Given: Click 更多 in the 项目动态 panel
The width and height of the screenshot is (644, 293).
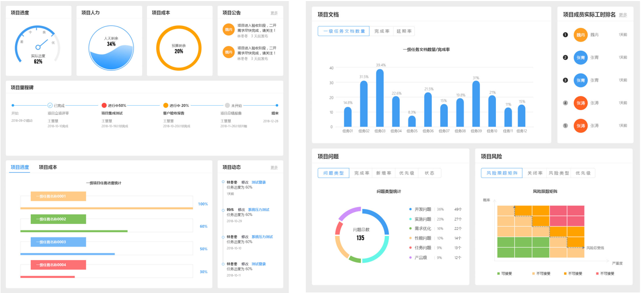Looking at the screenshot, I should [274, 168].
